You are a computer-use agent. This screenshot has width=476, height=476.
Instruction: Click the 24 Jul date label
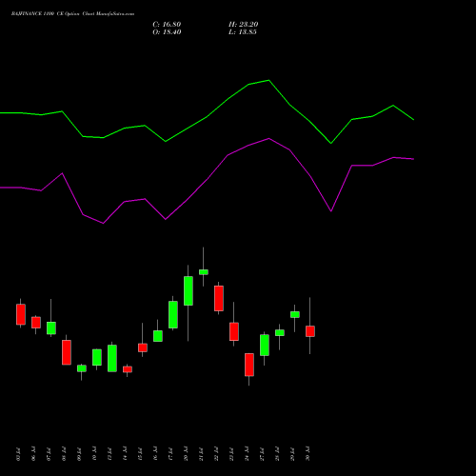(247, 454)
